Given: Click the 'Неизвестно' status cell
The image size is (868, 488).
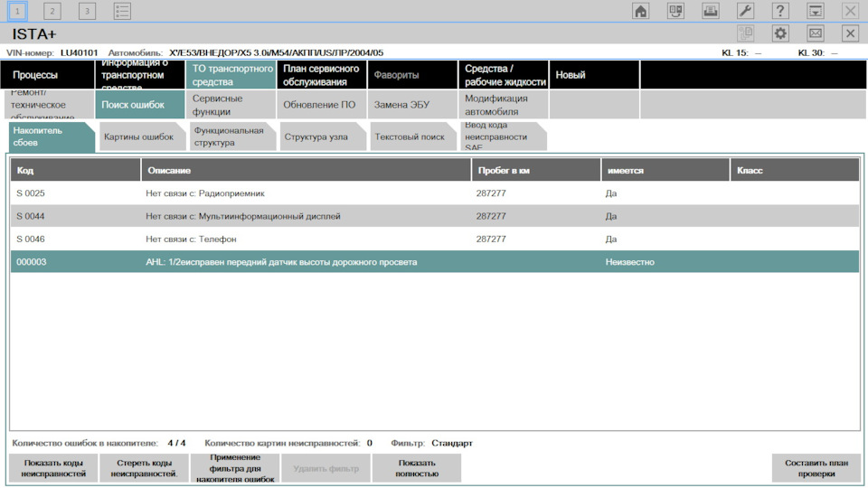Looking at the screenshot, I should pyautogui.click(x=629, y=262).
